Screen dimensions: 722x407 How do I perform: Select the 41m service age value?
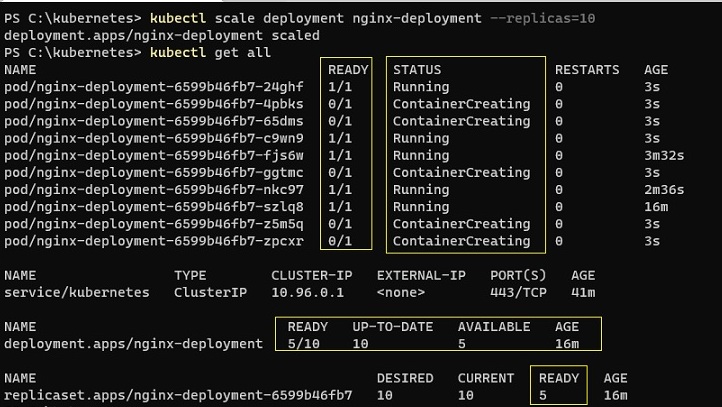[583, 292]
